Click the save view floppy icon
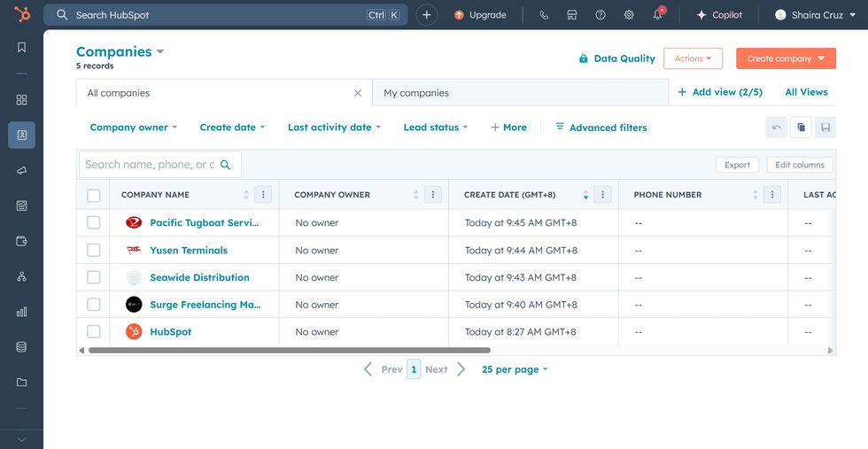The image size is (868, 449). coord(825,128)
